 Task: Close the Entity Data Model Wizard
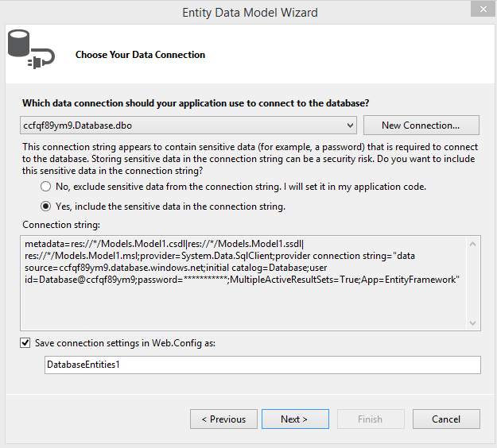point(483,9)
